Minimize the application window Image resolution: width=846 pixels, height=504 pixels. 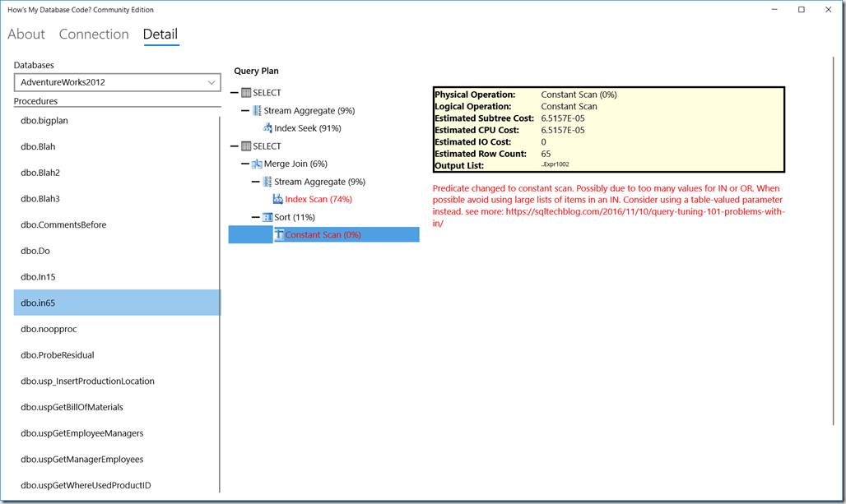click(x=774, y=10)
